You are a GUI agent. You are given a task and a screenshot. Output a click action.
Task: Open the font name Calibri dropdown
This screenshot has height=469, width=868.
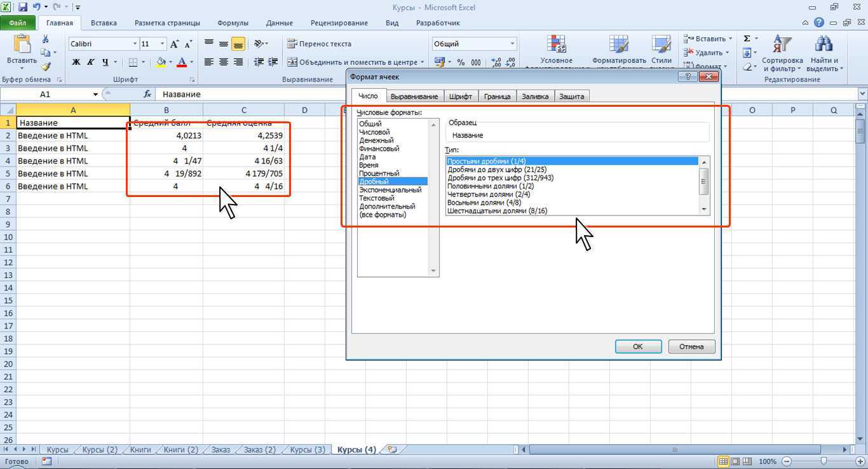[x=135, y=44]
